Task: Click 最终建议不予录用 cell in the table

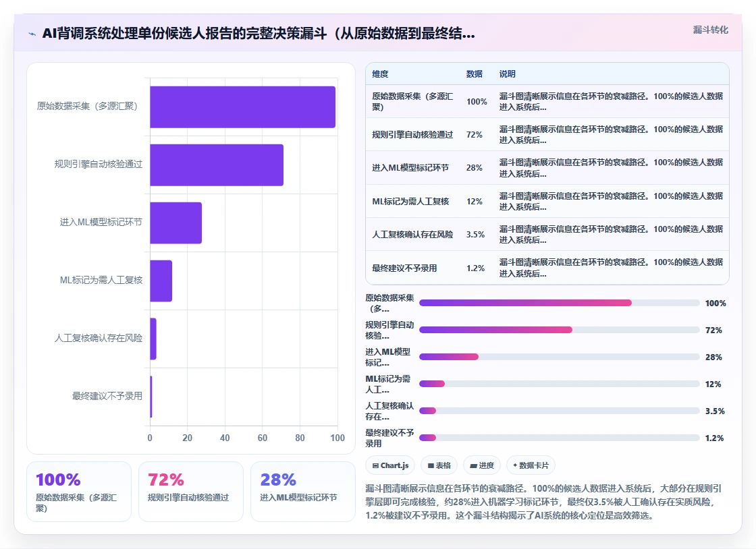Action: click(x=404, y=268)
